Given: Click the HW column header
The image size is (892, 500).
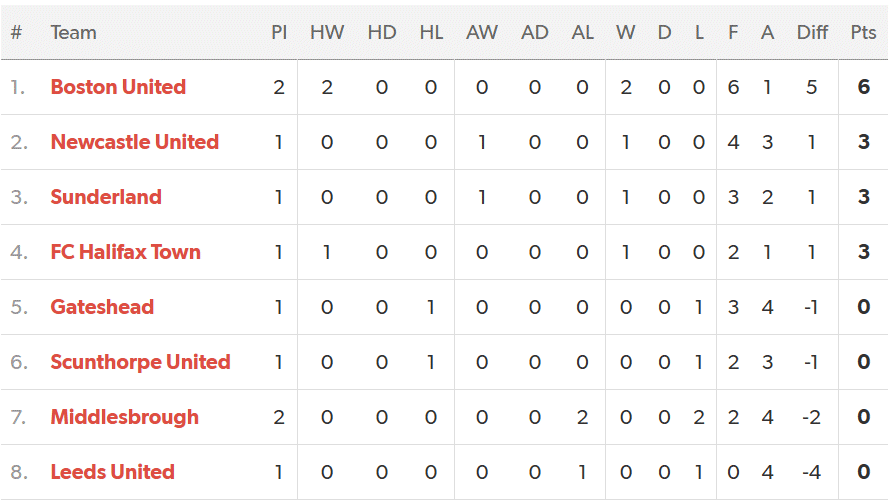Looking at the screenshot, I should tap(327, 32).
